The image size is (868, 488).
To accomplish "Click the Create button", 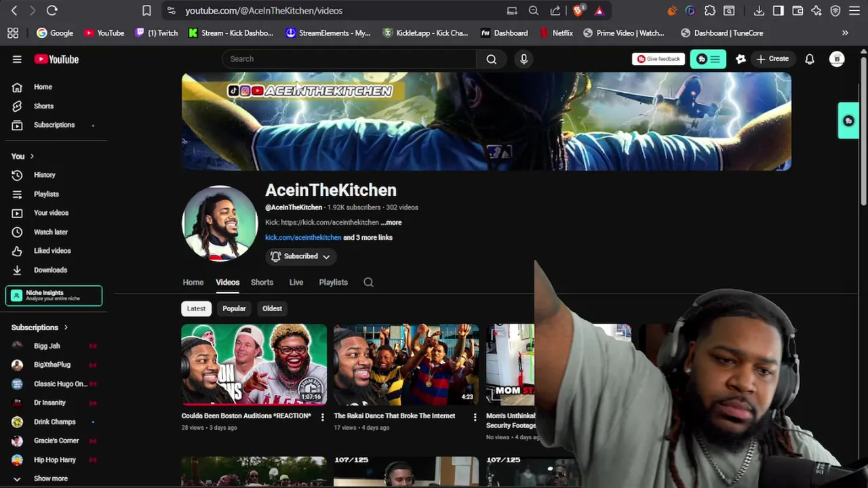I will (x=772, y=59).
